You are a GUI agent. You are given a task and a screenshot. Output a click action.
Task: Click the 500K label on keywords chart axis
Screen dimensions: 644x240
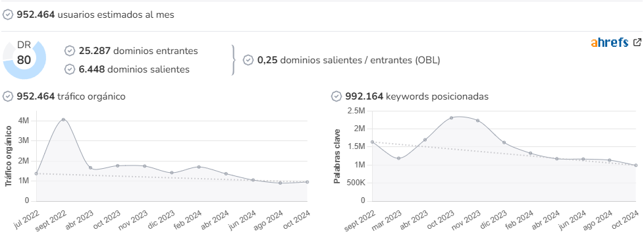point(356,183)
